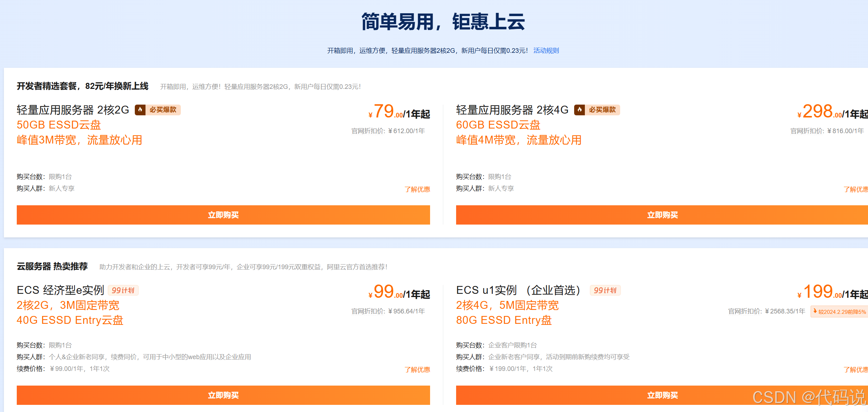The width and height of the screenshot is (868, 412).
Task: Click 峰值3M带宽，流量放心用 text
Action: [80, 140]
